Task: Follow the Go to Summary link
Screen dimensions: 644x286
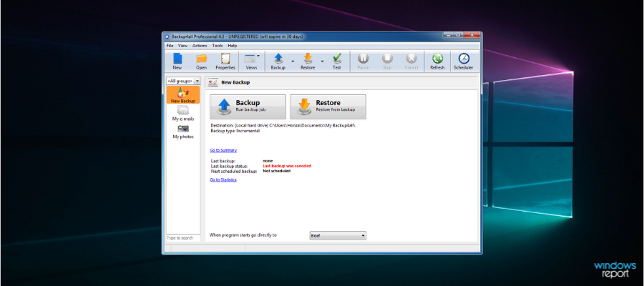Action: pyautogui.click(x=223, y=151)
